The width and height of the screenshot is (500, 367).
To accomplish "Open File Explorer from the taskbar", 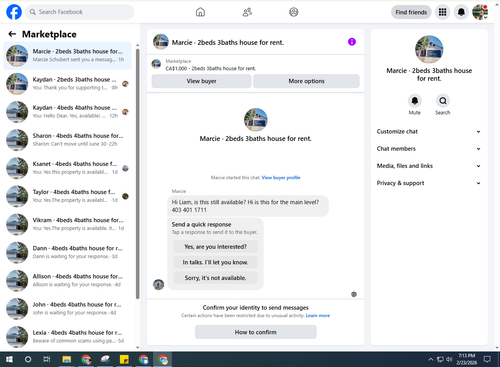I will pyautogui.click(x=67, y=359).
